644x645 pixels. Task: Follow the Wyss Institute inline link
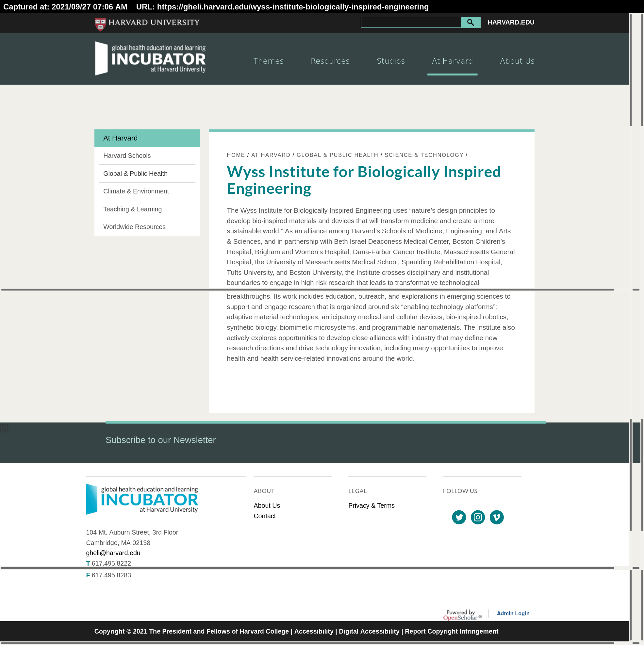[316, 211]
